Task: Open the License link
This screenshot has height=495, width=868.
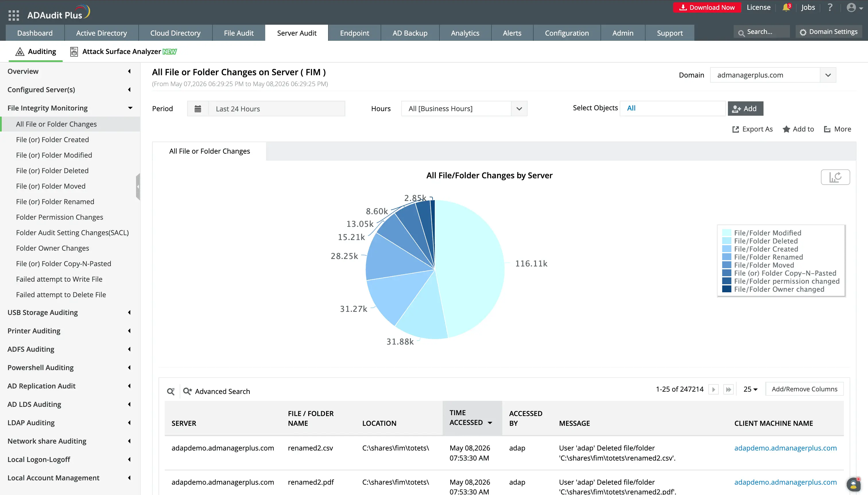Action: [x=758, y=7]
